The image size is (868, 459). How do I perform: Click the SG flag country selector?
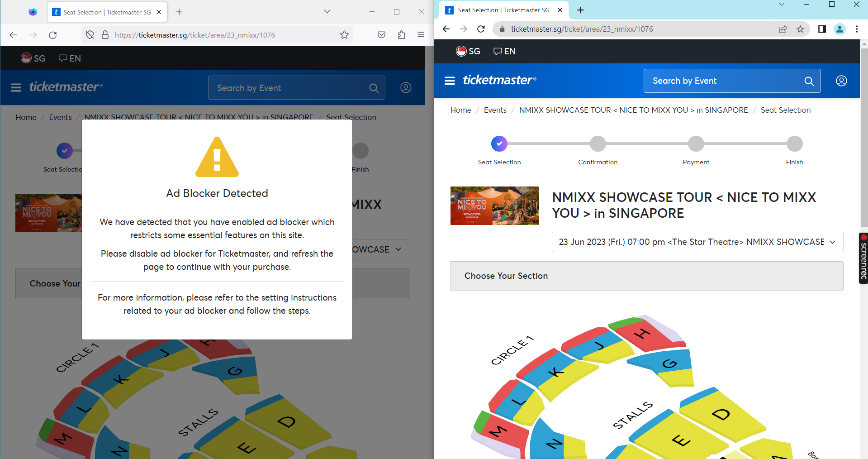(468, 51)
